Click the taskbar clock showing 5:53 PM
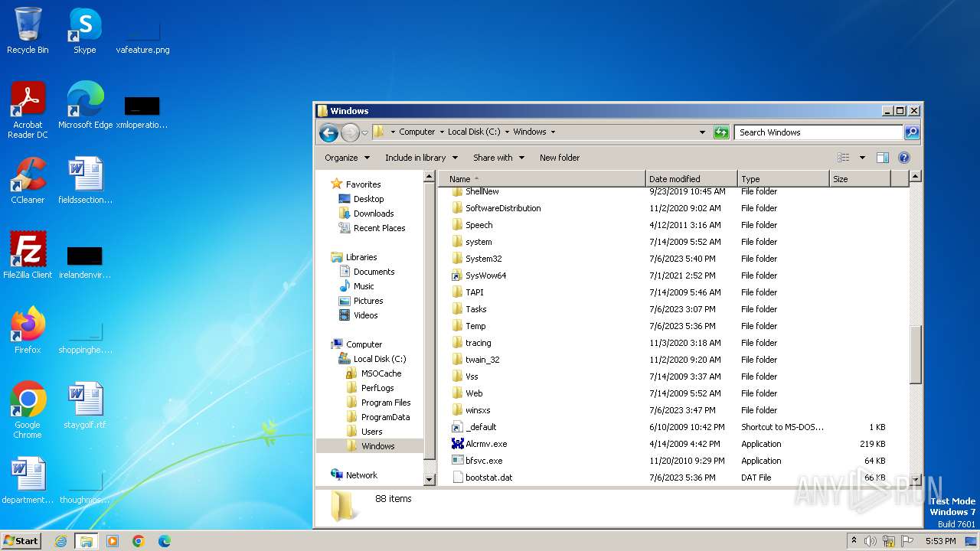 [x=940, y=541]
